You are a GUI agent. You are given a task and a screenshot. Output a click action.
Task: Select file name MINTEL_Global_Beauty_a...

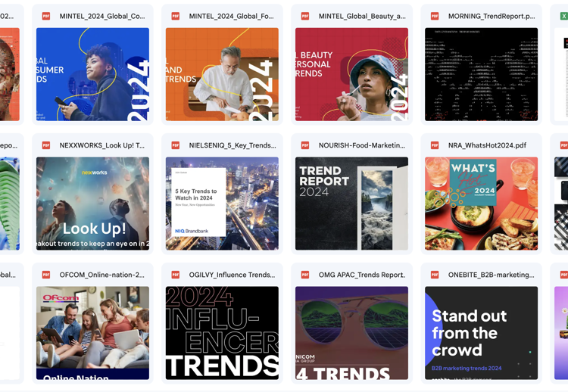point(362,17)
